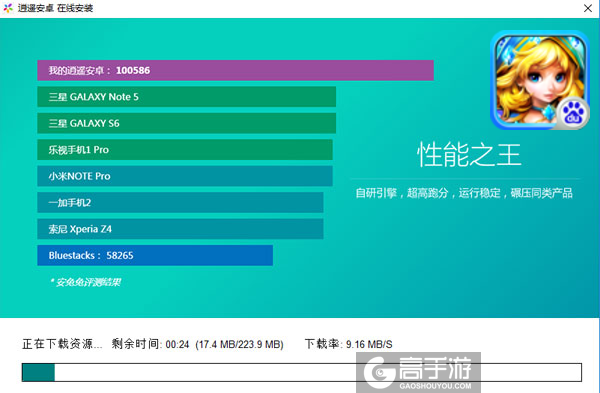Click the 安兔兔评测结果 footnote
Screen dimensions: 600x393
coord(85,282)
